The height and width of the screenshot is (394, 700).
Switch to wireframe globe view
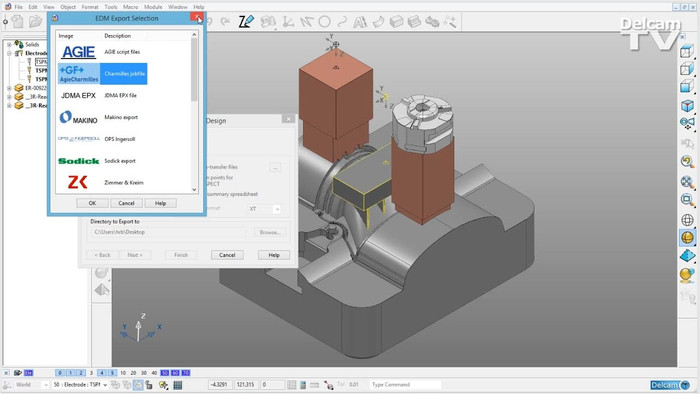tap(687, 220)
